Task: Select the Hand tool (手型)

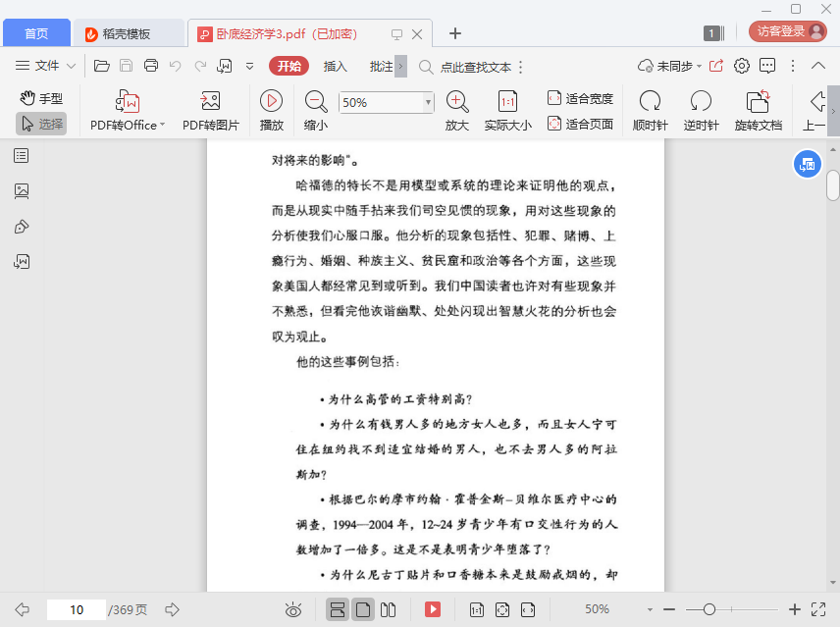Action: [x=41, y=98]
